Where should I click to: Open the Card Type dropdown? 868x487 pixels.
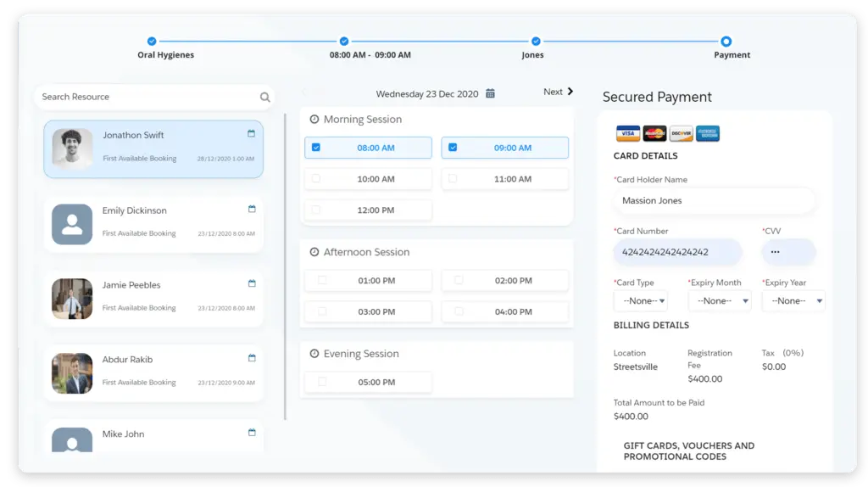click(641, 301)
